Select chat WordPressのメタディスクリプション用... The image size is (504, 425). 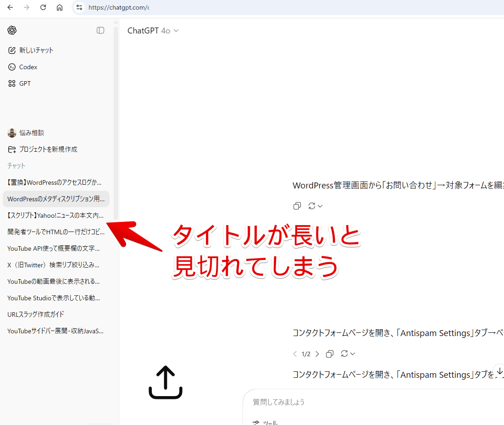point(56,199)
